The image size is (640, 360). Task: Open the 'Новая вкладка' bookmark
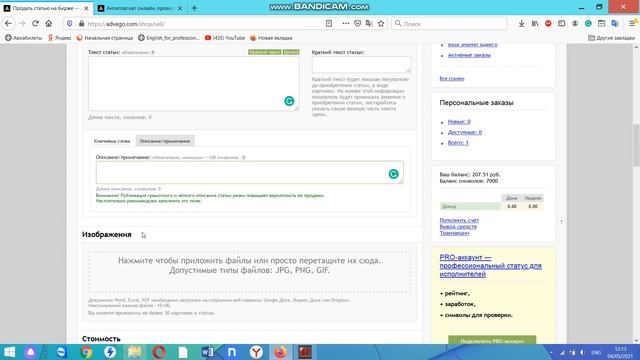coord(271,38)
